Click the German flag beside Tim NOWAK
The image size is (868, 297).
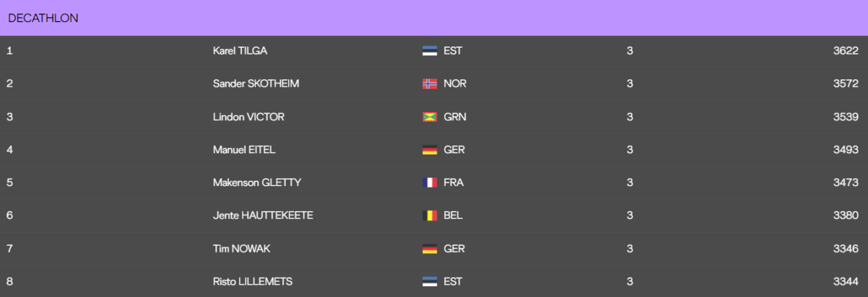(429, 249)
